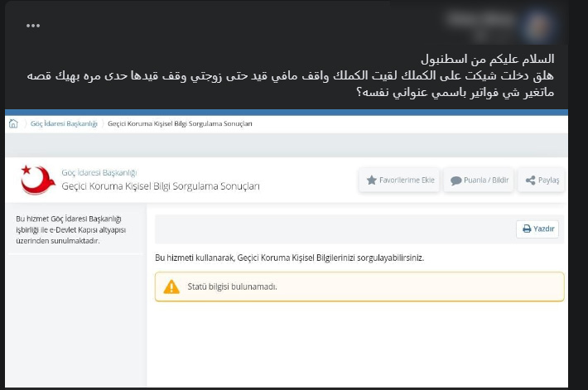This screenshot has height=390, width=588.
Task: Click breadcrumb text 'Geçici Koruma Kişisel Bilgi Sorgulama Sonuçları'
Action: pyautogui.click(x=180, y=123)
